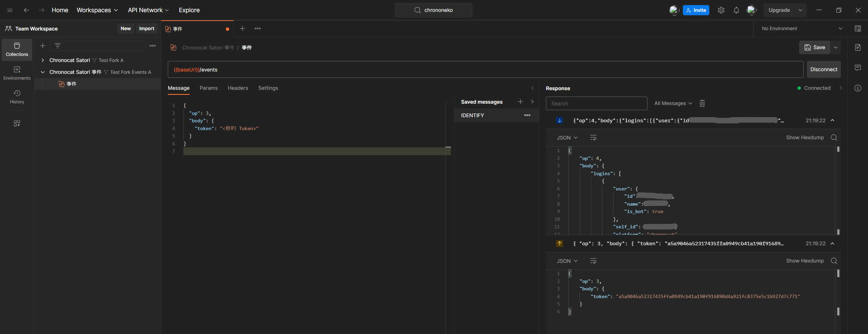This screenshot has width=868, height=334.
Task: Open the comments icon in right sidebar
Action: [x=858, y=68]
